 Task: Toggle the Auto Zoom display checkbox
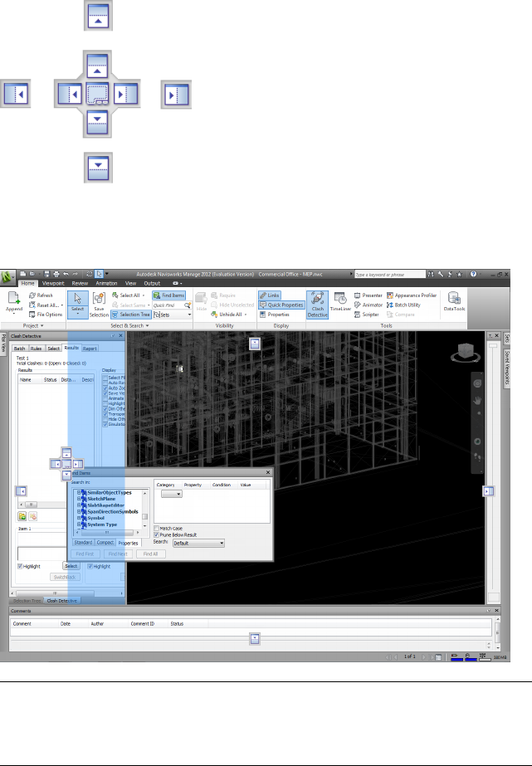click(105, 388)
